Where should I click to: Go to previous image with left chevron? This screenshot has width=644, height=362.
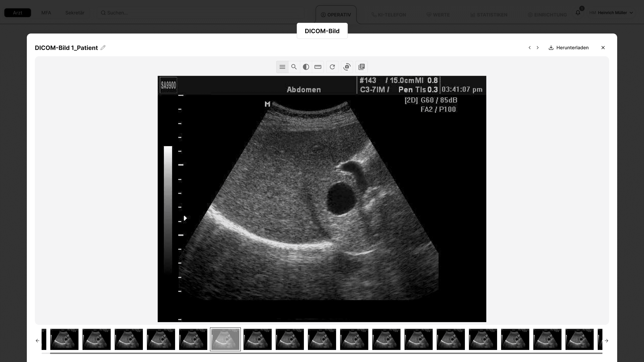click(x=529, y=48)
